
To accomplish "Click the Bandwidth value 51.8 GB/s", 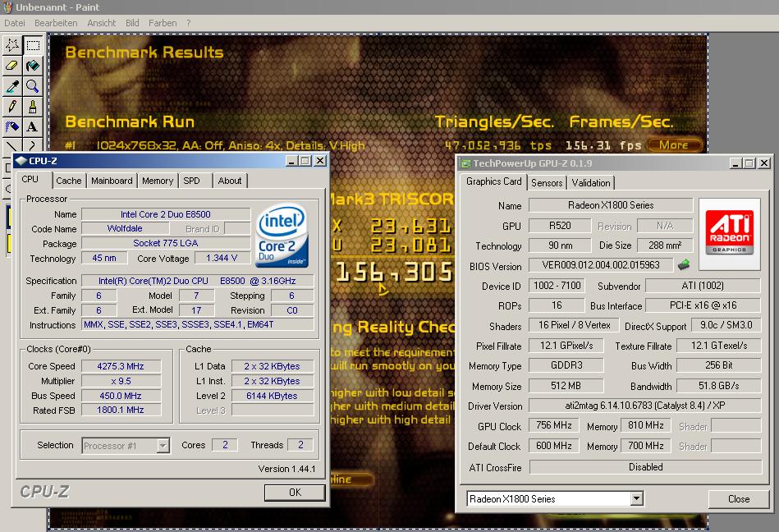I will coord(719,386).
